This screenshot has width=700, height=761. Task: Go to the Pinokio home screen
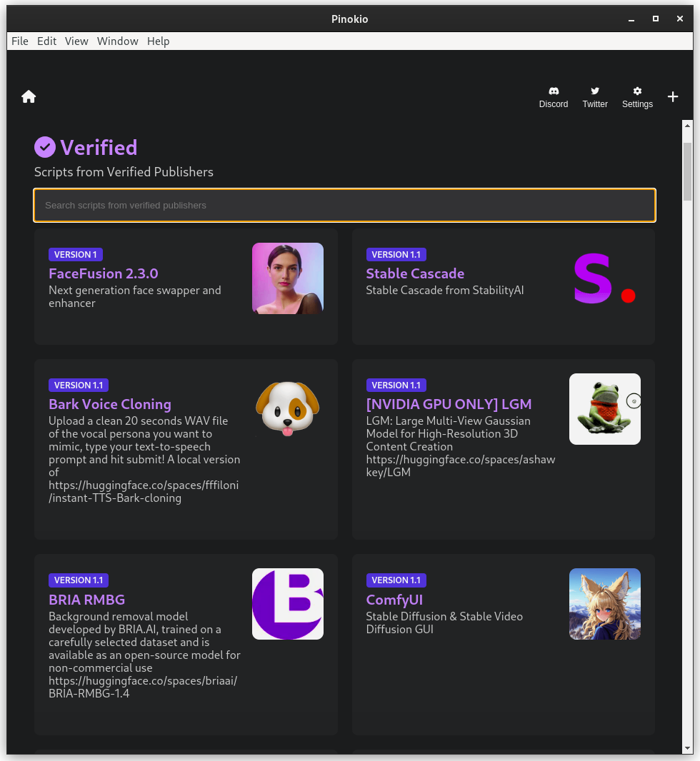click(x=29, y=96)
